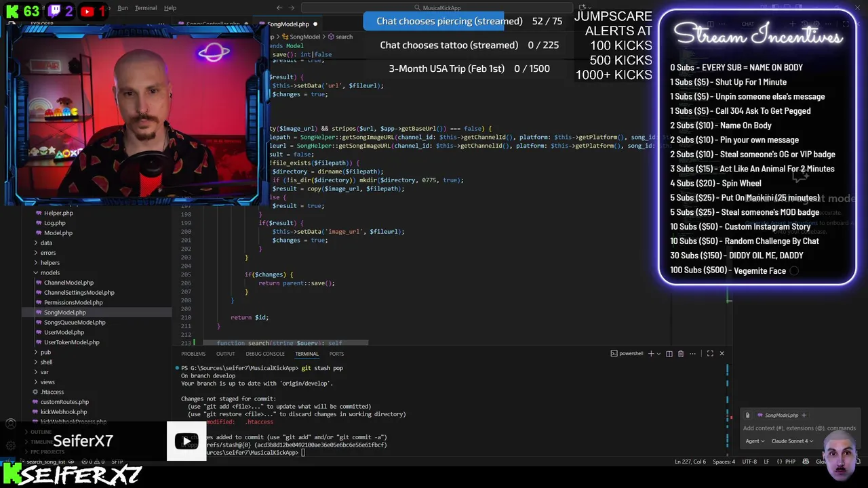Viewport: 868px width, 488px height.
Task: Open the Accounts icon in activity bar
Action: (10, 425)
